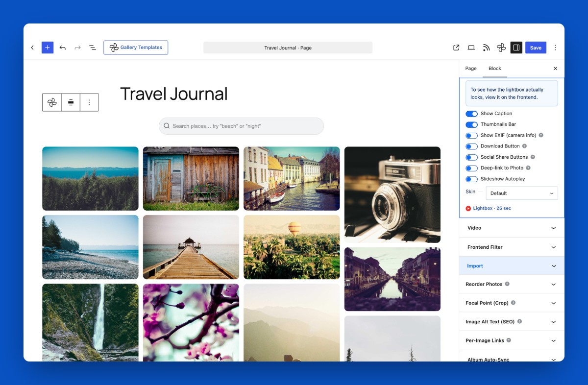
Task: Close the settings sidebar
Action: click(555, 69)
